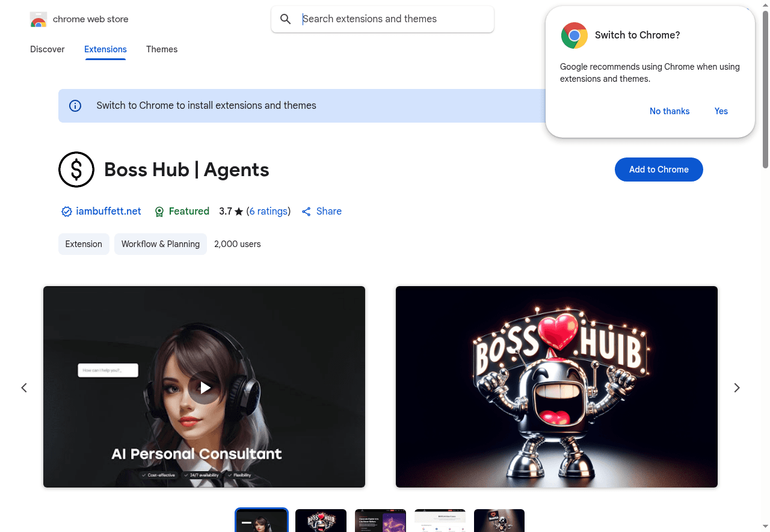Screen dimensions: 770x532
Task: View the 6 ratings link
Action: click(268, 211)
